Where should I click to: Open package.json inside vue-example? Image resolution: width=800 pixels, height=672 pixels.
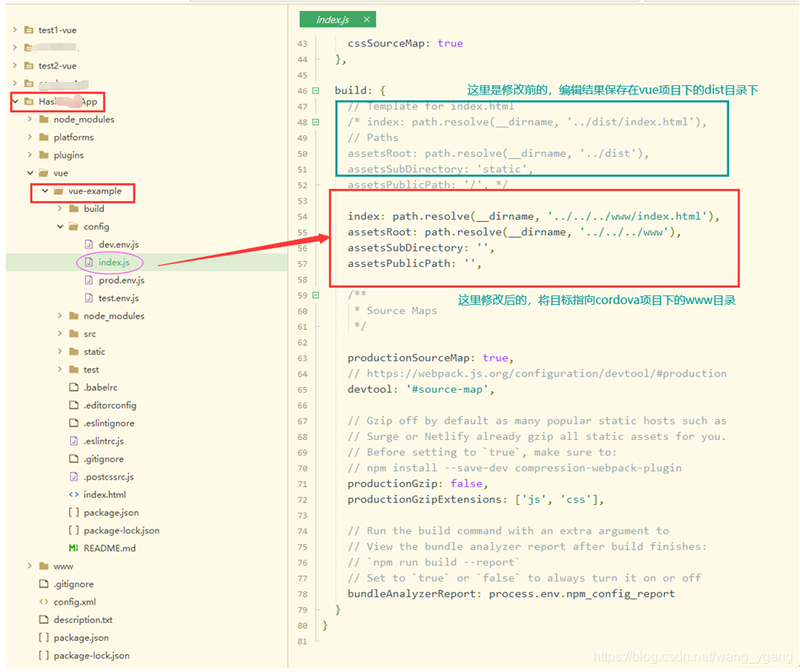tap(111, 512)
